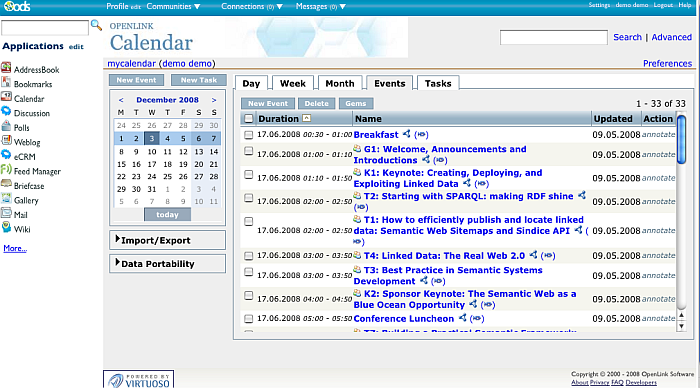Viewport: 700px width, 388px height.
Task: Toggle the select-all checkbox in header
Action: tap(249, 119)
